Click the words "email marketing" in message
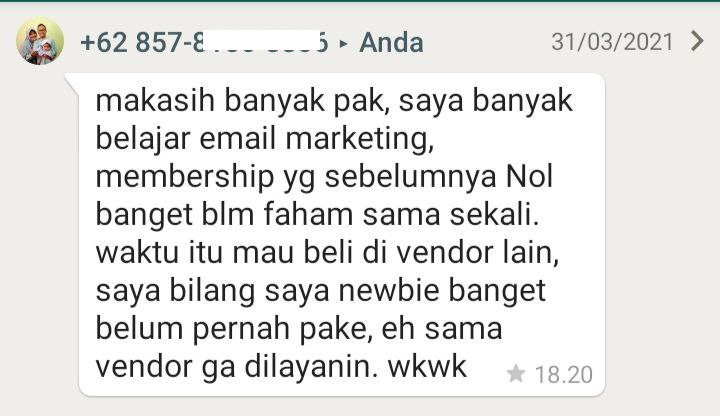 [x=316, y=139]
